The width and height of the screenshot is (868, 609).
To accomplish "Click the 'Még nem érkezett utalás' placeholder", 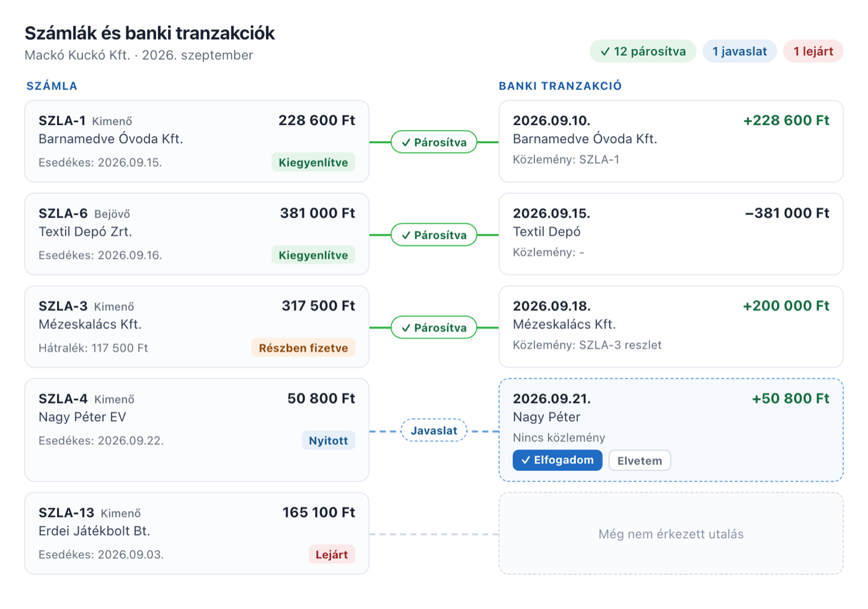I will pyautogui.click(x=671, y=533).
